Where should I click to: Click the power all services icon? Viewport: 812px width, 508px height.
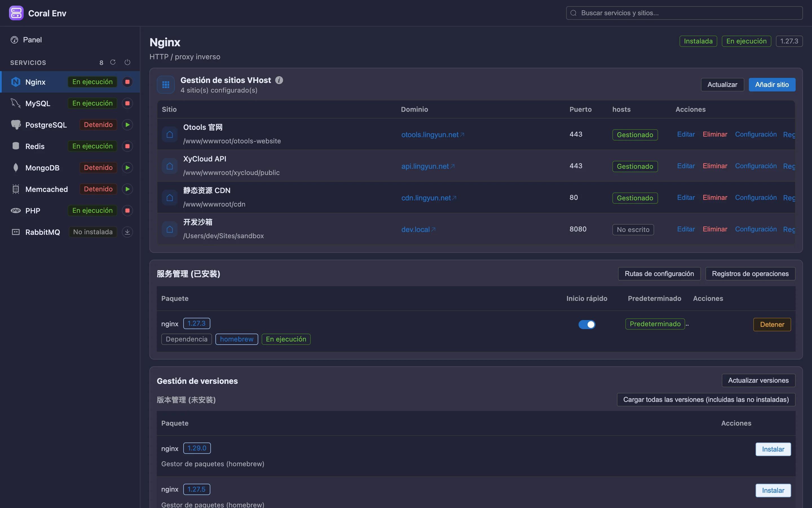[127, 62]
